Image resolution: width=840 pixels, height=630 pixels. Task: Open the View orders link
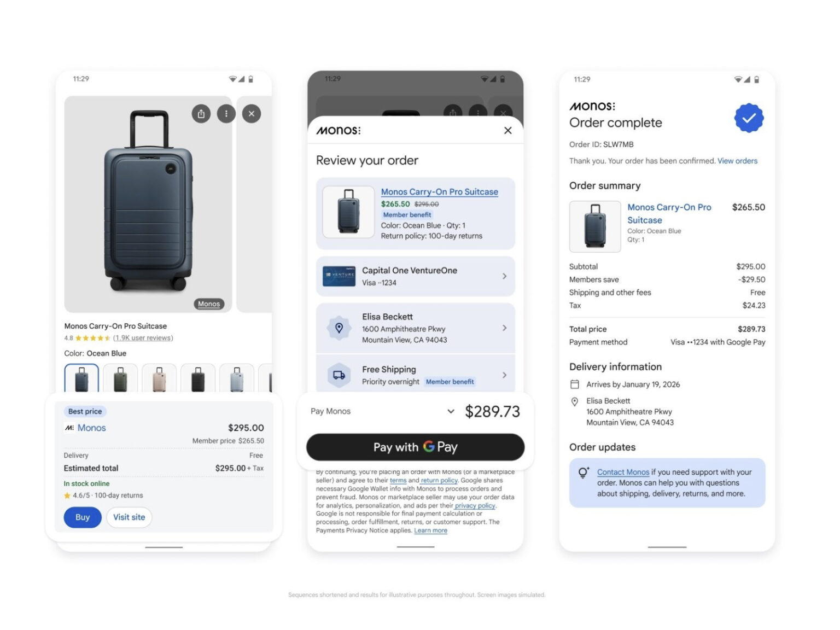tap(737, 161)
